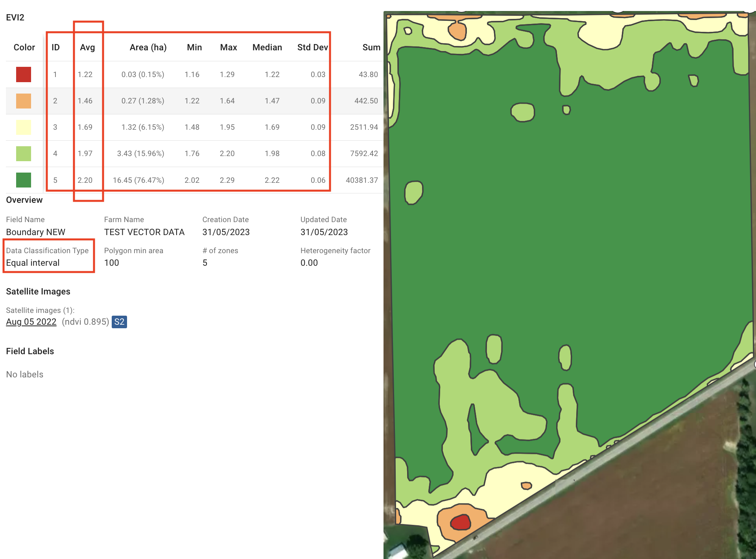Click the orange zone 2 color swatch
Screen dimensions: 756x559
click(24, 101)
